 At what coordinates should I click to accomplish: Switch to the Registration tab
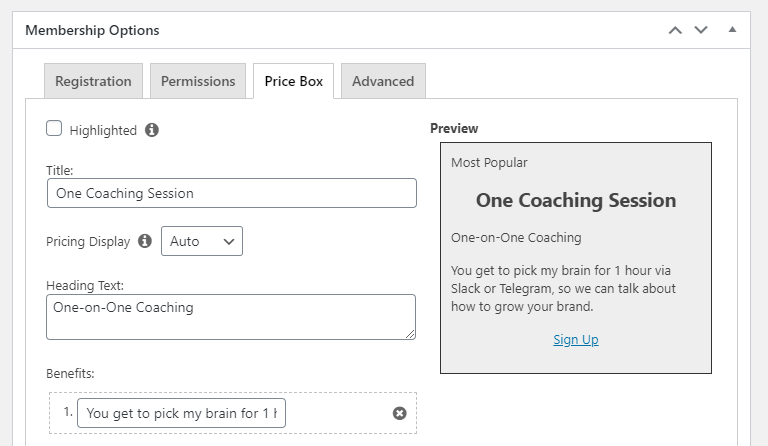coord(93,81)
